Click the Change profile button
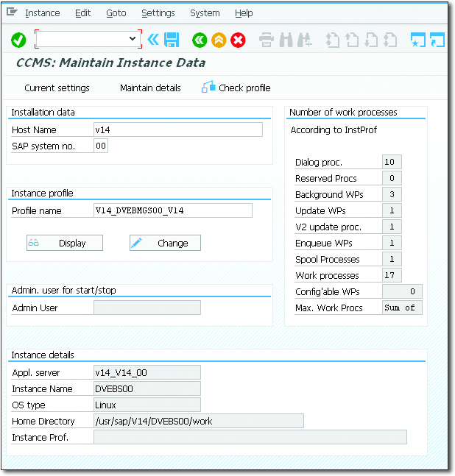This screenshot has width=455, height=476. click(x=165, y=243)
